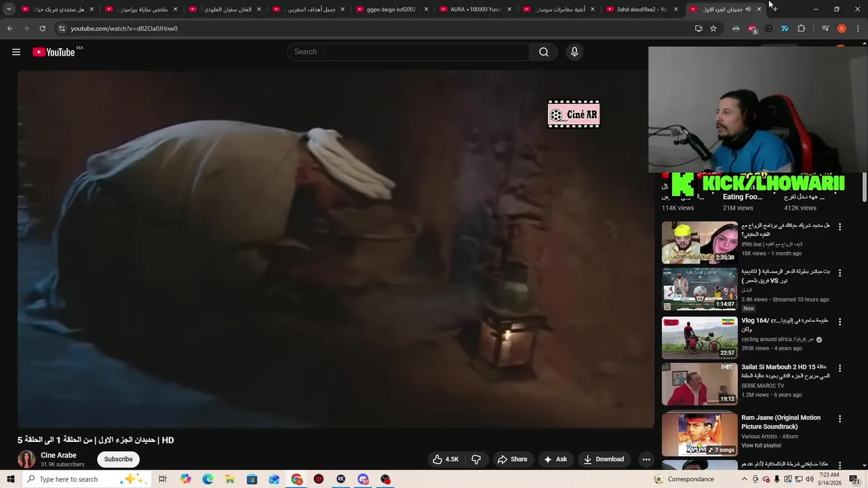Viewport: 868px width, 488px height.
Task: Show hidden system tray icons chevron
Action: coord(745,479)
